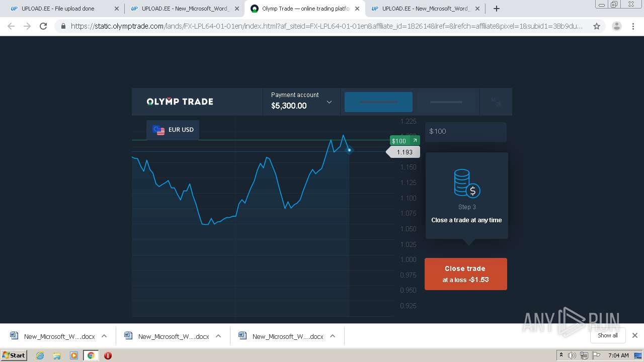This screenshot has width=644, height=362.
Task: Close the 'File upload done' tab
Action: pos(116,9)
